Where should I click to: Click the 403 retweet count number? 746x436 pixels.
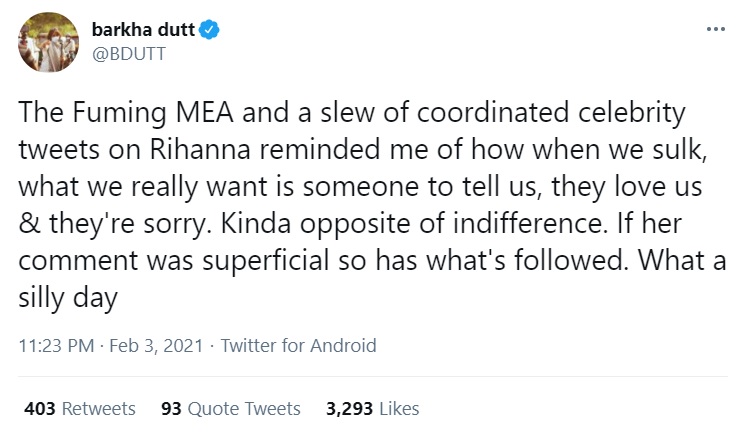(38, 408)
